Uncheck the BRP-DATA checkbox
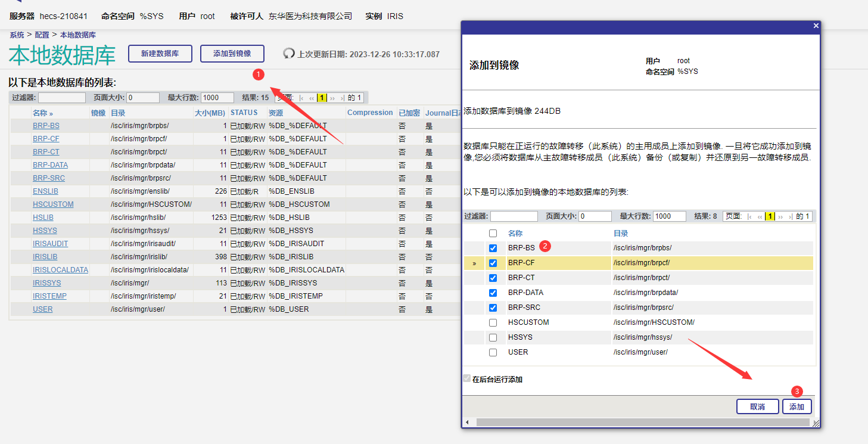 [x=493, y=293]
